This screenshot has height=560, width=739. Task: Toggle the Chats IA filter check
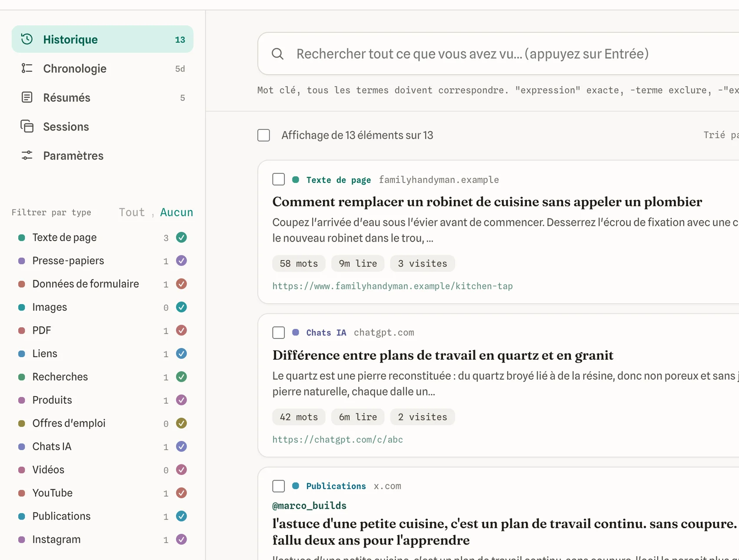[181, 447]
